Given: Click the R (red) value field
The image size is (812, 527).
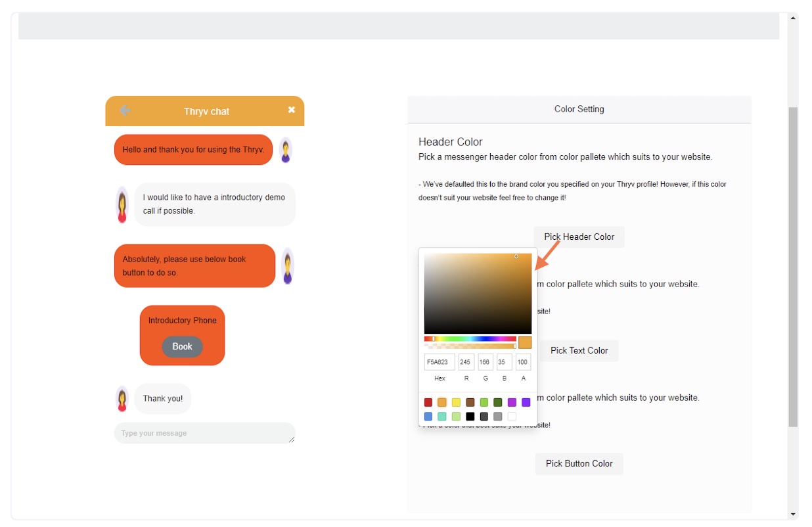Looking at the screenshot, I should point(466,362).
